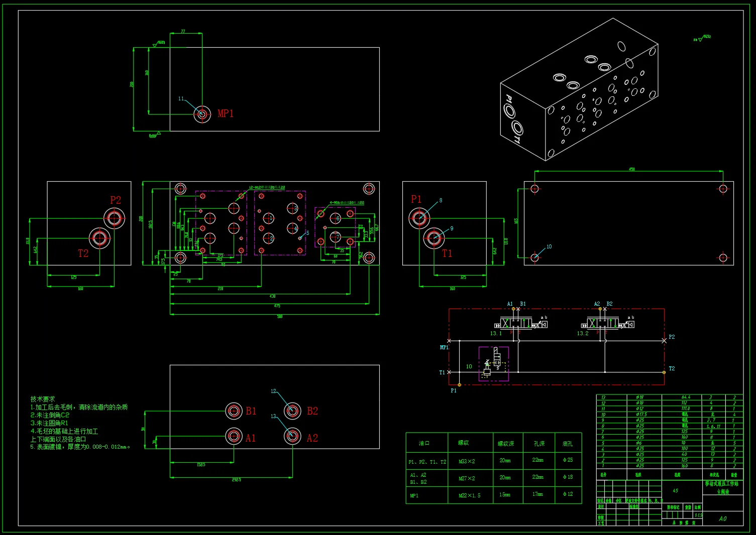Click the A0 sheet size text
756x535 pixels.
pyautogui.click(x=723, y=519)
